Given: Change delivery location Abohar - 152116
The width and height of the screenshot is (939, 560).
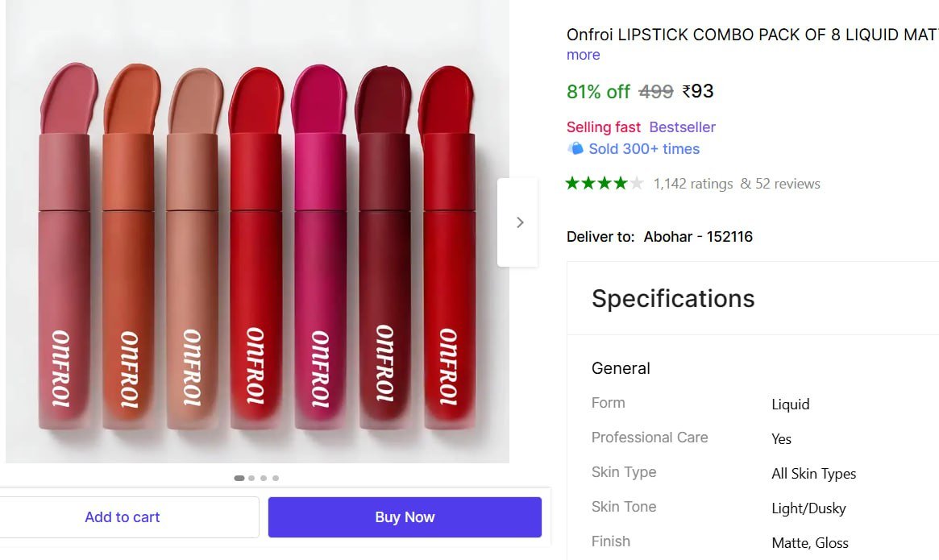Looking at the screenshot, I should point(698,237).
